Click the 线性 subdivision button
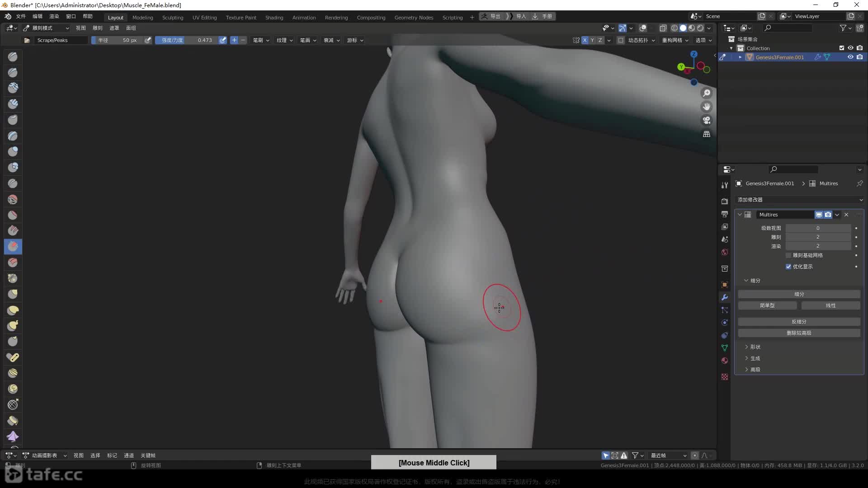 (830, 305)
